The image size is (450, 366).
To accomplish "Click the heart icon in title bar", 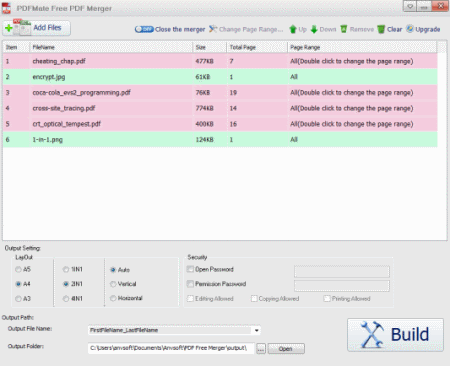I will (x=410, y=6).
